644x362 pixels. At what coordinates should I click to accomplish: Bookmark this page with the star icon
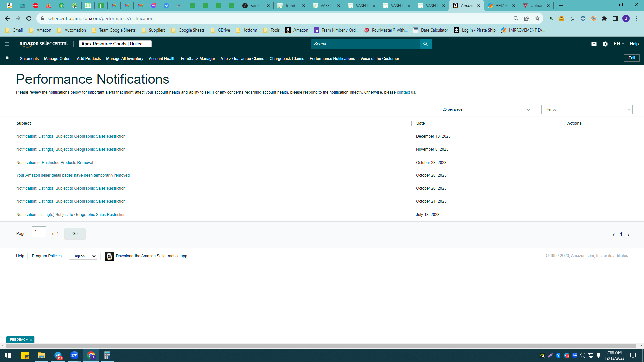coord(537,18)
